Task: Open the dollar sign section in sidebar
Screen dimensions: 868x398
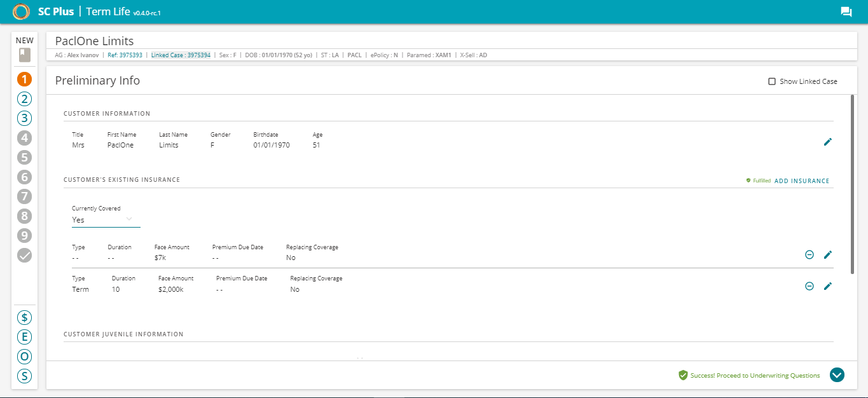Action: [25, 317]
